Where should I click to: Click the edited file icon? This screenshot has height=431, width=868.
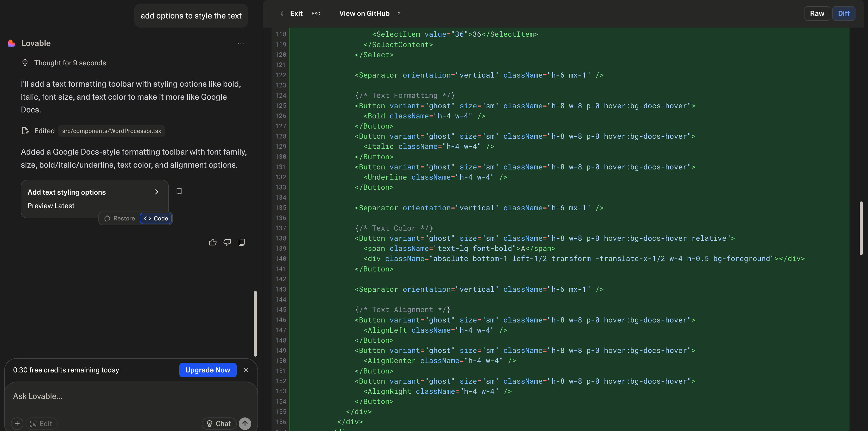click(25, 131)
